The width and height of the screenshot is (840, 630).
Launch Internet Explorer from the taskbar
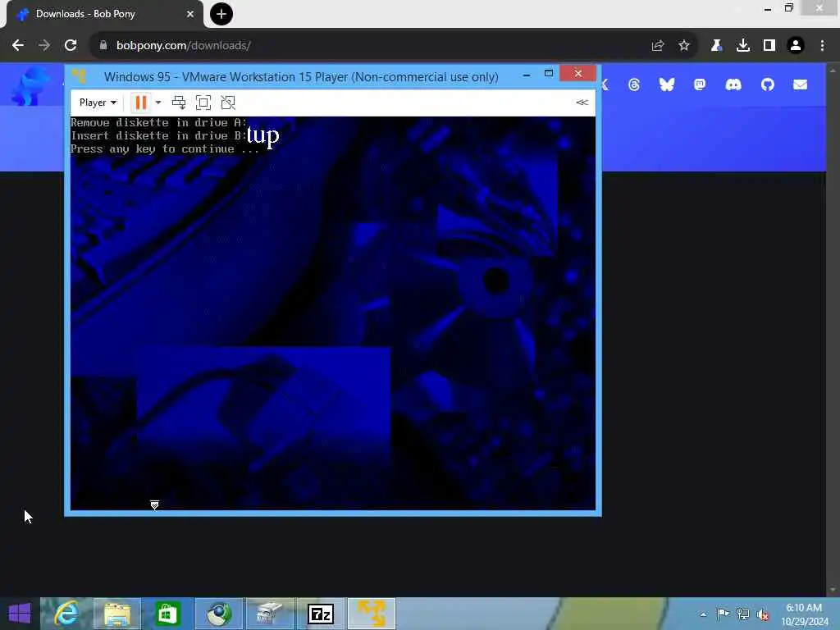[66, 614]
